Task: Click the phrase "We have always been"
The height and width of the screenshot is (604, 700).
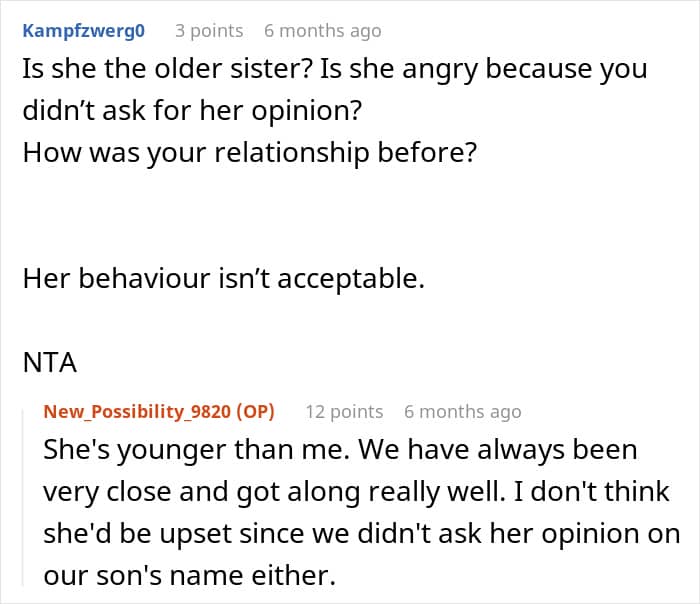Action: pyautogui.click(x=498, y=450)
